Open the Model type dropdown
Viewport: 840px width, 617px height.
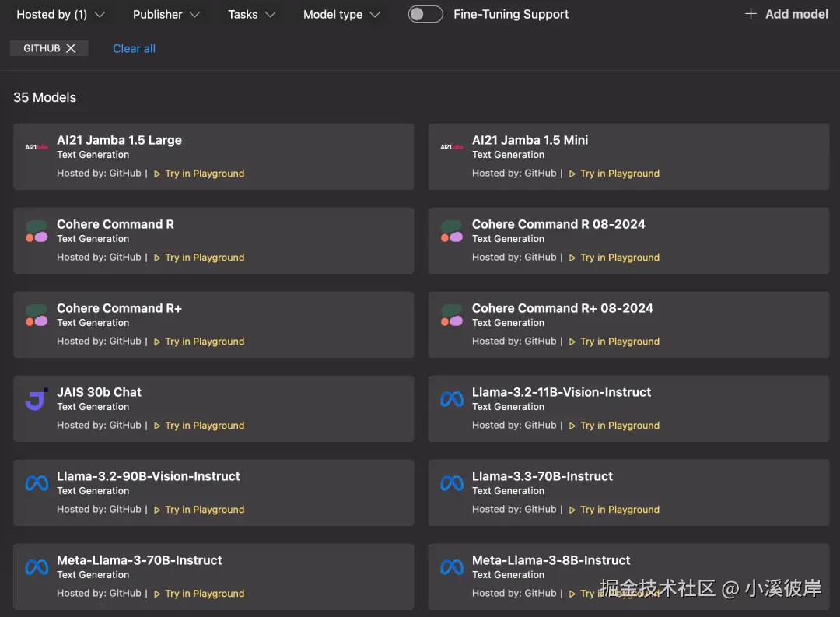click(342, 14)
